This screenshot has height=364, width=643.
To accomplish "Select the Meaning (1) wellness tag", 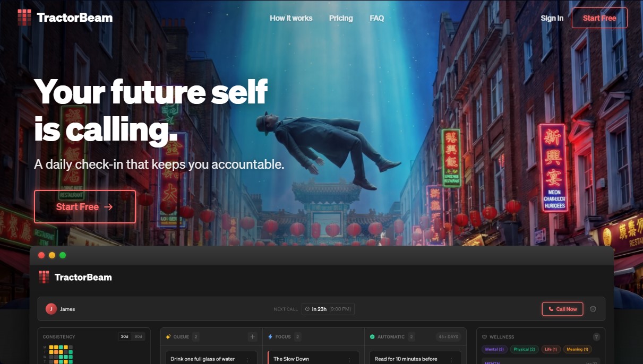I will [578, 349].
